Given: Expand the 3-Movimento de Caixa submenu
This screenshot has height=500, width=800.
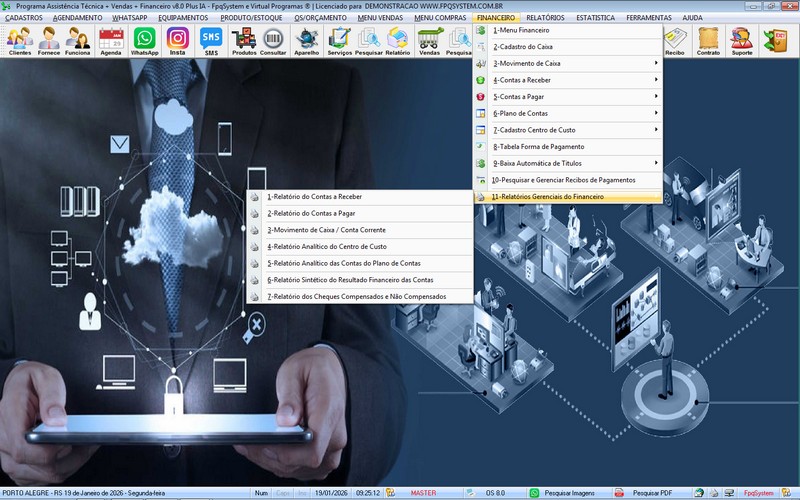Looking at the screenshot, I should [x=570, y=63].
